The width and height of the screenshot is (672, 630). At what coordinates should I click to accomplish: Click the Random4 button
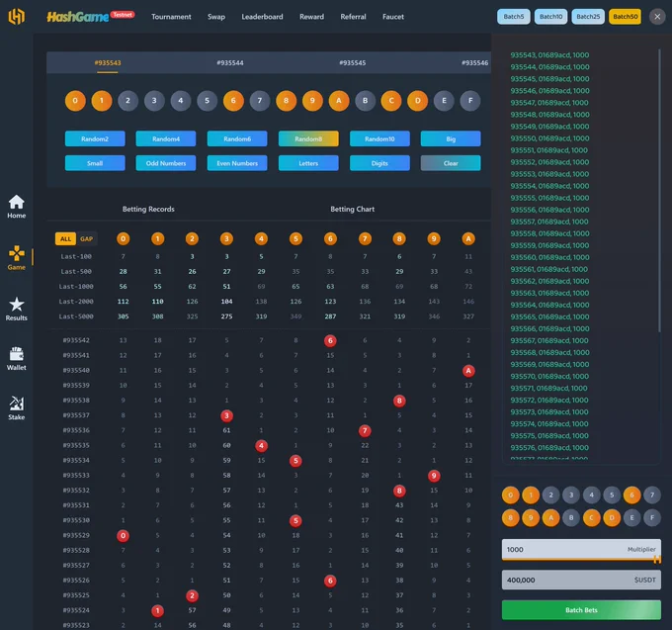(166, 138)
